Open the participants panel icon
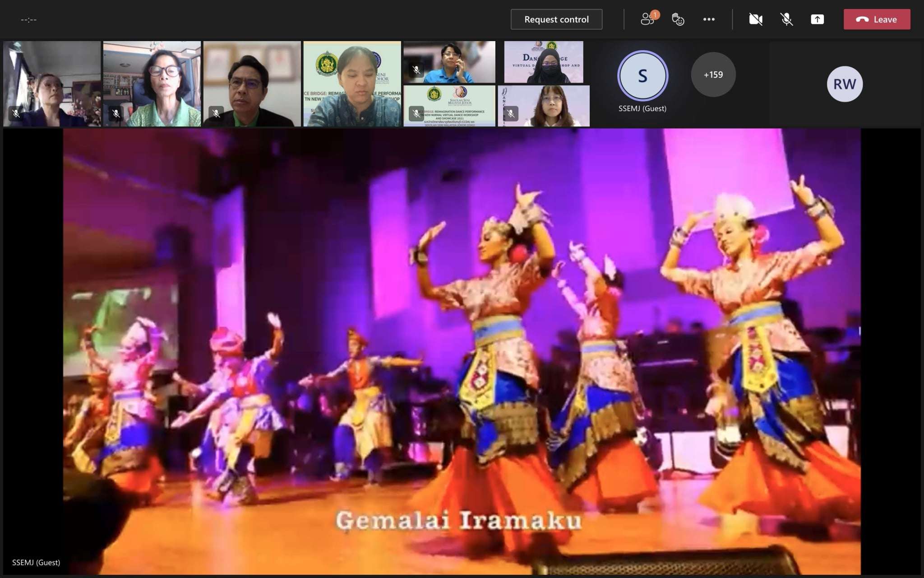 pyautogui.click(x=648, y=19)
